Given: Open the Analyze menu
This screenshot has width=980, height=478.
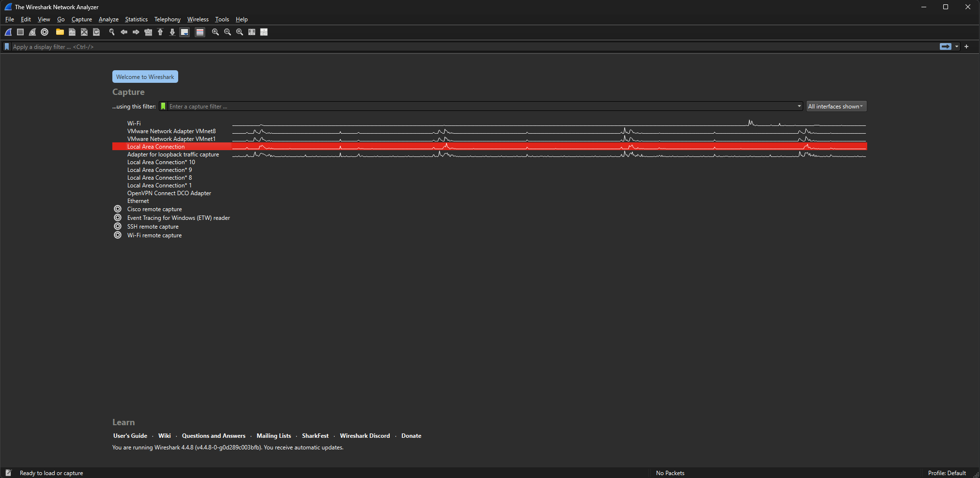Looking at the screenshot, I should point(108,19).
